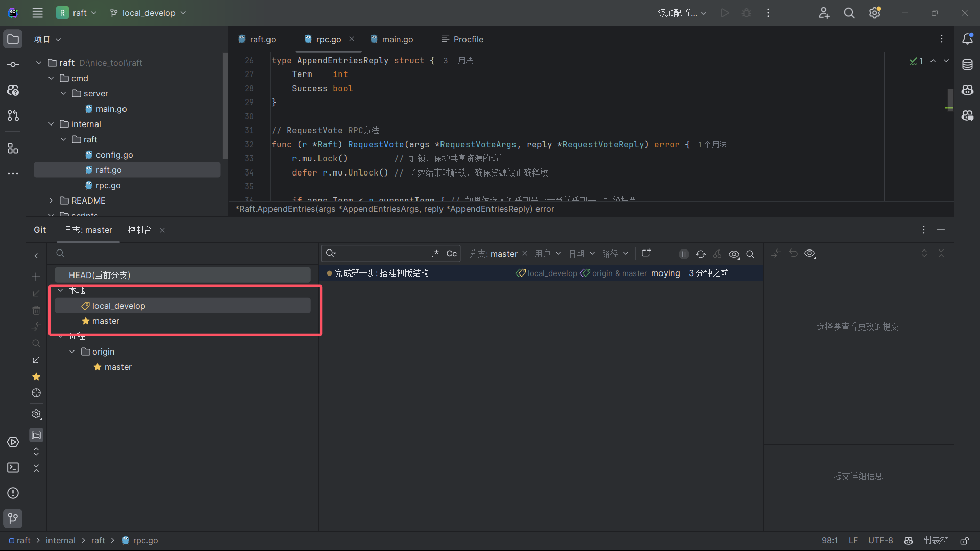Click the UTF-8 encoding status item

pos(880,541)
